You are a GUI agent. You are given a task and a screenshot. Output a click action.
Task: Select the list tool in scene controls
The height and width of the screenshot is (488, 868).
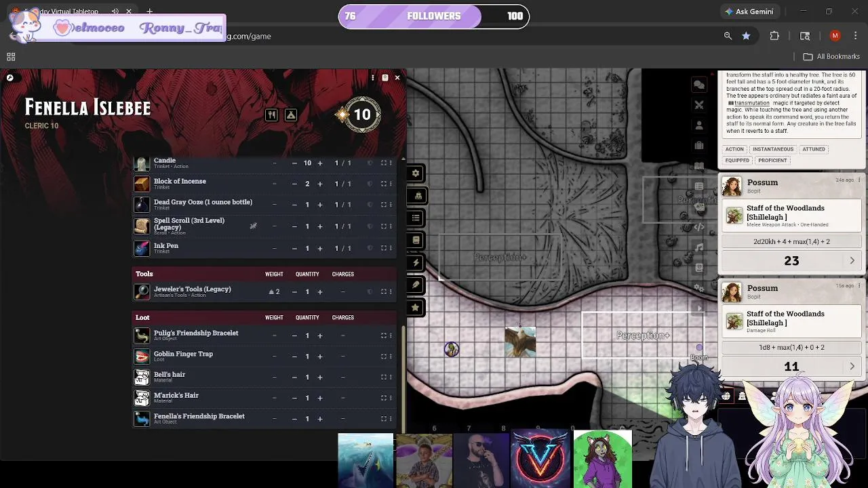pyautogui.click(x=416, y=218)
